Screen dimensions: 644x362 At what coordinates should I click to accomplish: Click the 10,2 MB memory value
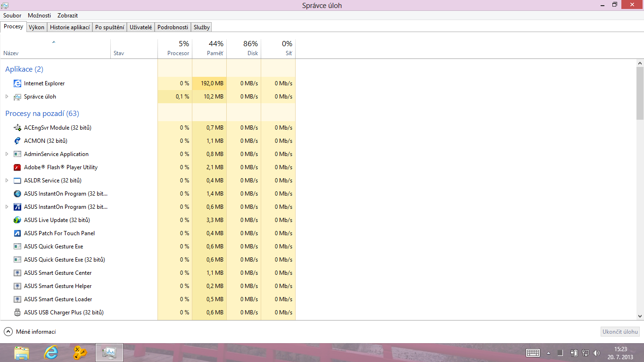click(215, 97)
